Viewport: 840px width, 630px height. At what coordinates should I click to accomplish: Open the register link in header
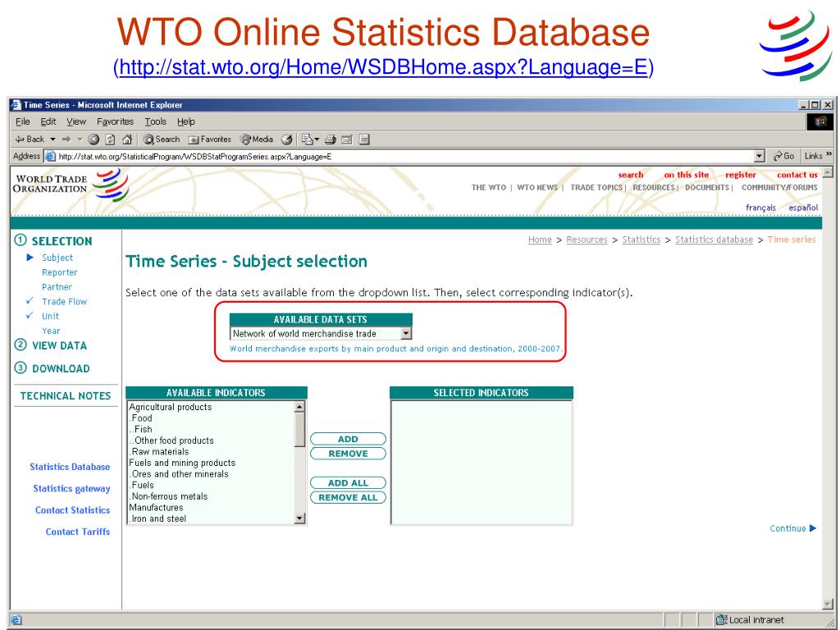[741, 175]
